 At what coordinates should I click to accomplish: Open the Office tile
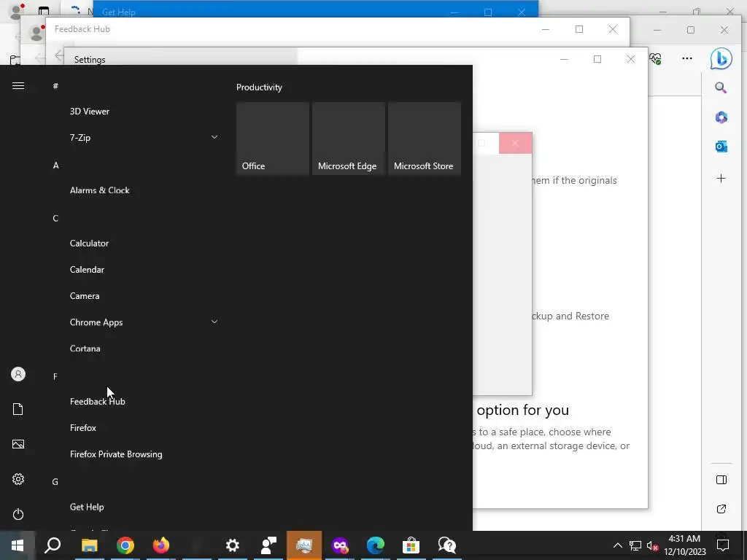coord(273,139)
